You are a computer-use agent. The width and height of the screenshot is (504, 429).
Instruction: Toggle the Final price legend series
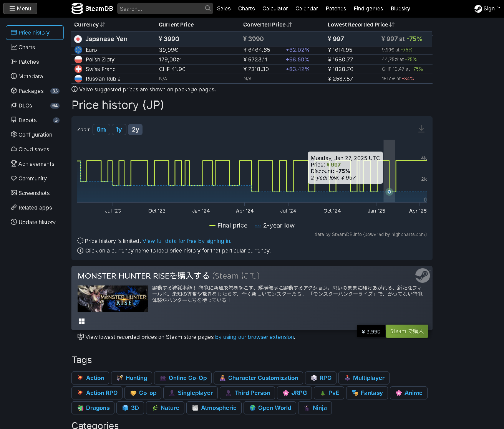coord(228,226)
